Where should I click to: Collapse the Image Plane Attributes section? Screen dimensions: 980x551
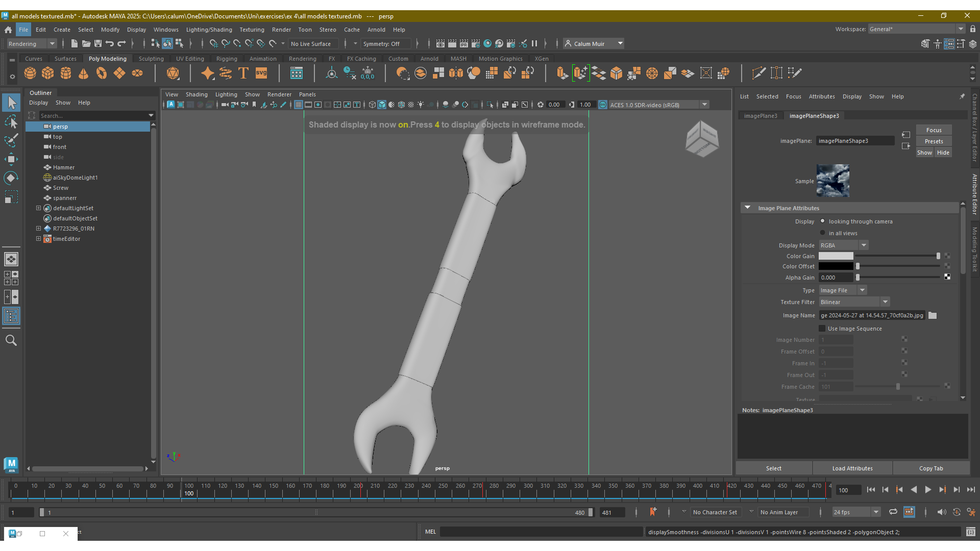point(748,208)
